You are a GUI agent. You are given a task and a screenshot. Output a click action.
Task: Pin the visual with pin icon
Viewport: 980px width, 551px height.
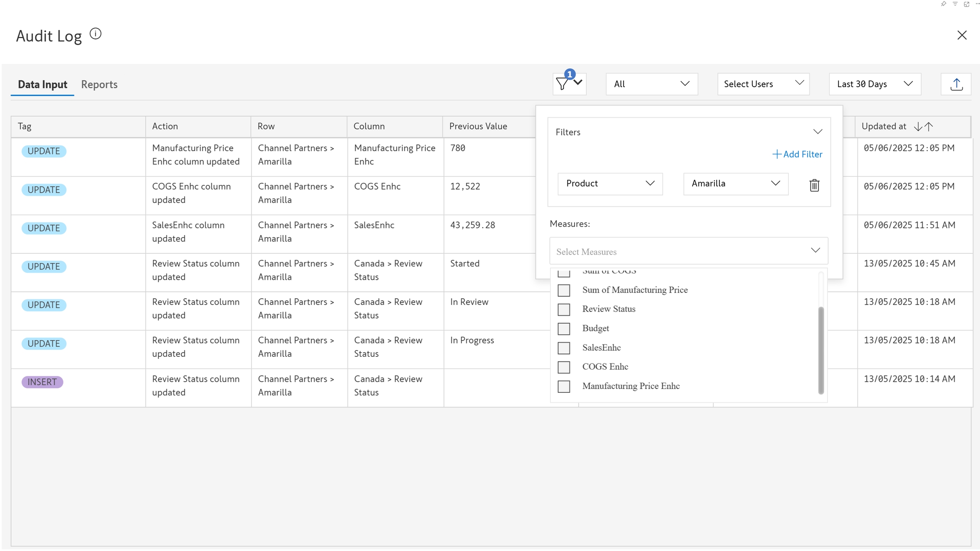(943, 4)
